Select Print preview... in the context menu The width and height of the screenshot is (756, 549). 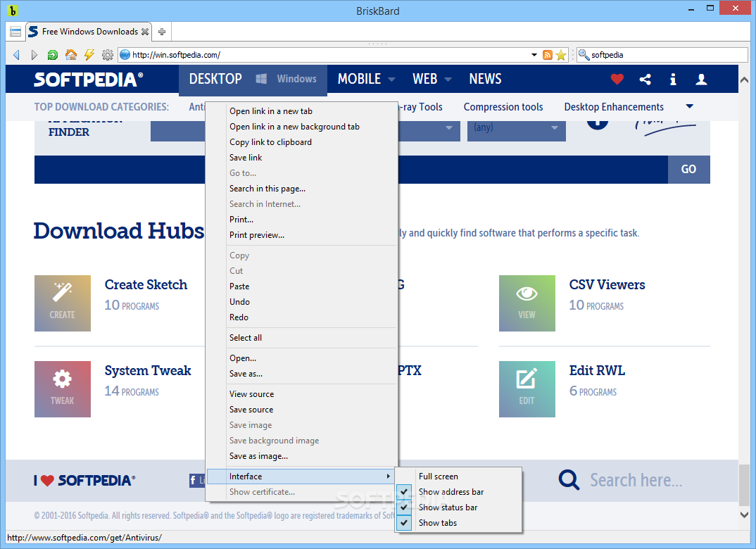coord(302,235)
